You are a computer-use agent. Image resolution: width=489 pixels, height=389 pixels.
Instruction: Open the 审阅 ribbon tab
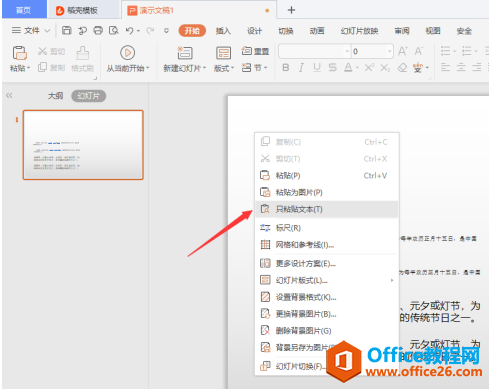[x=402, y=31]
